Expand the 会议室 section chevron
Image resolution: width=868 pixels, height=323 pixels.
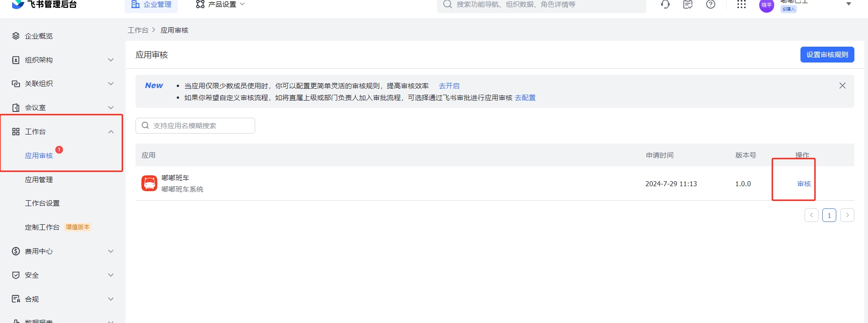click(111, 107)
